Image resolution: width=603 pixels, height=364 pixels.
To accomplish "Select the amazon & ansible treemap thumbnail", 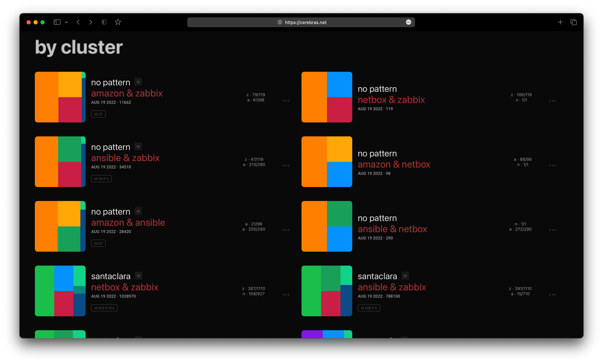I will coord(60,226).
